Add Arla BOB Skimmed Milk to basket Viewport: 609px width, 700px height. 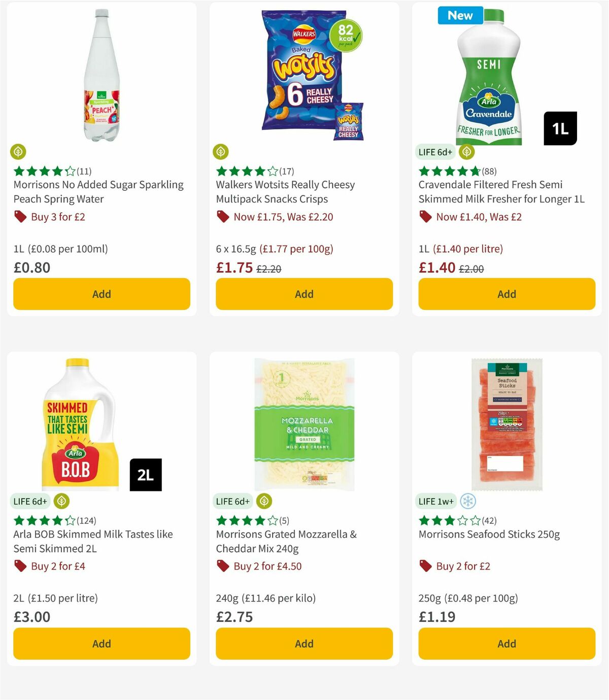tap(101, 644)
